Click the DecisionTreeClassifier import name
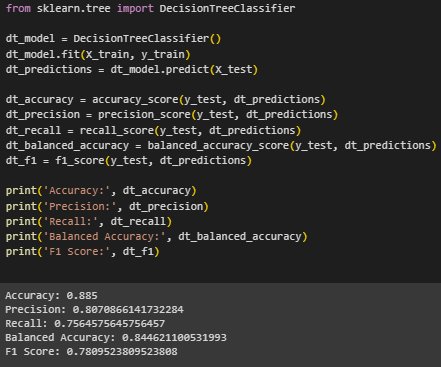The image size is (441, 367). 227,8
